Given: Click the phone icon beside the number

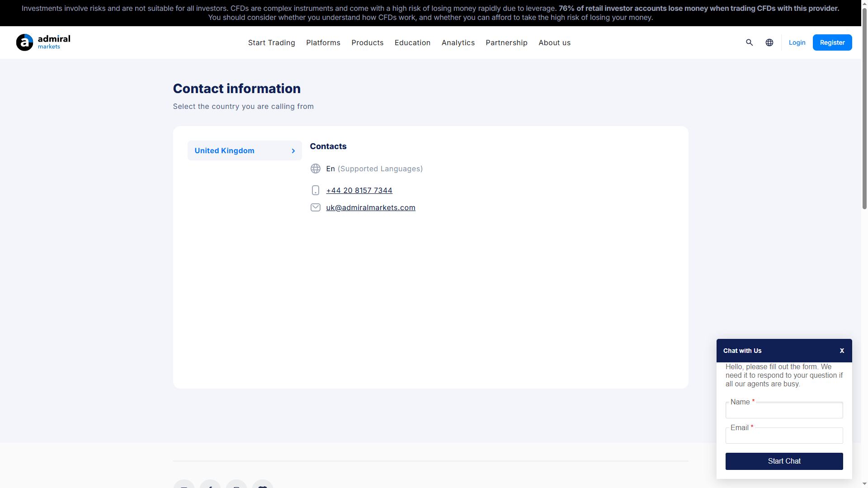Looking at the screenshot, I should pyautogui.click(x=315, y=190).
